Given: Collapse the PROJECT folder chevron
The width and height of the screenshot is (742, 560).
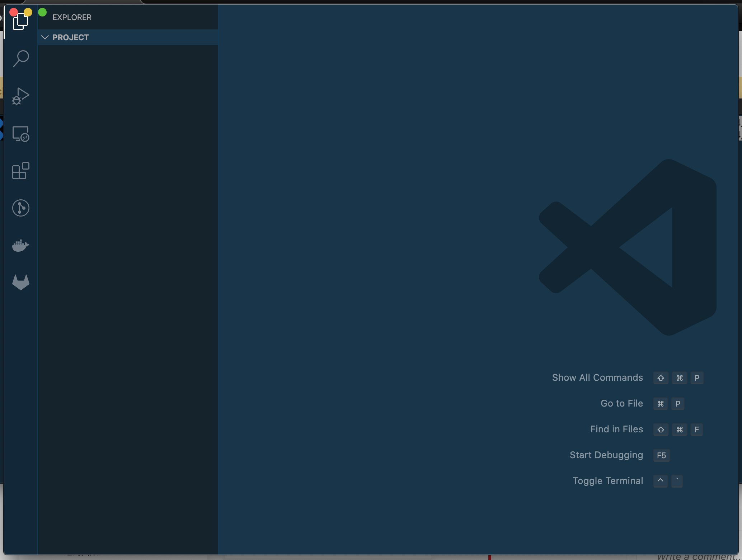Looking at the screenshot, I should (45, 37).
